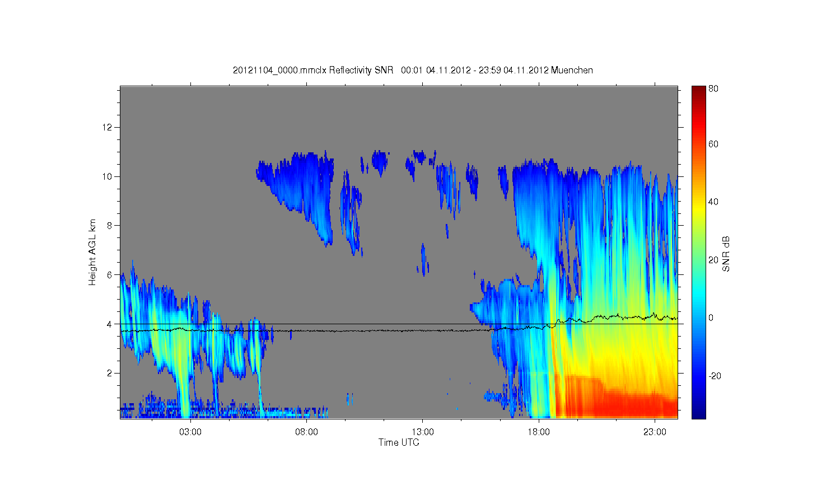Click the height tick label 4
This screenshot has height=504, width=840.
110,324
